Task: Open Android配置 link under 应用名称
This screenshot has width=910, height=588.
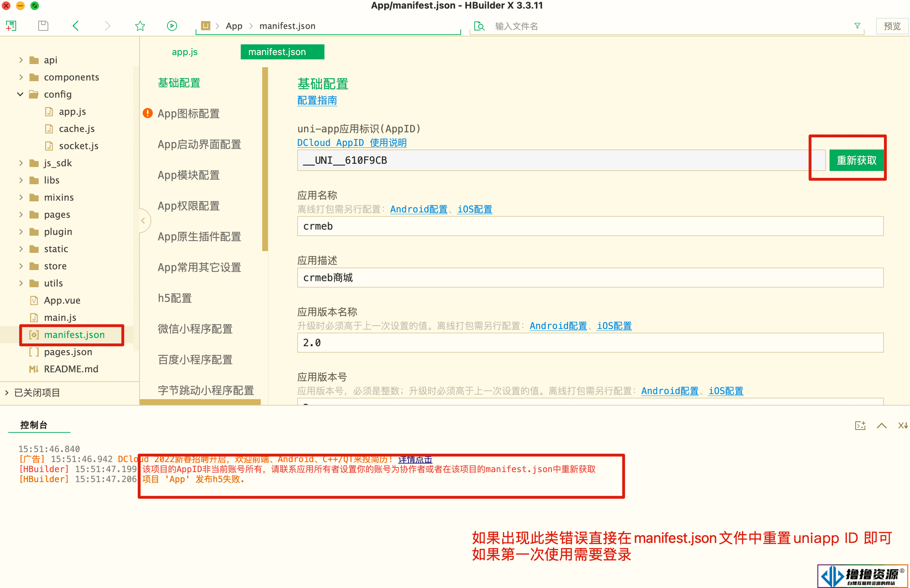Action: pos(419,209)
